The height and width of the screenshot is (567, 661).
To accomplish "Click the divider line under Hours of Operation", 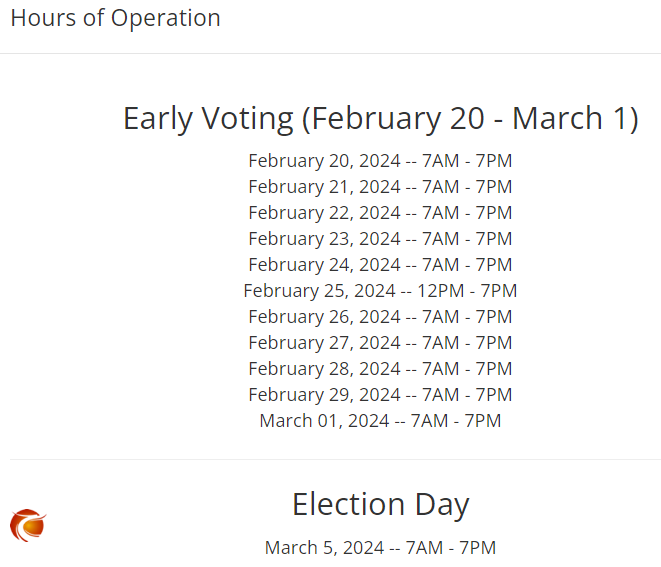I will [x=330, y=54].
